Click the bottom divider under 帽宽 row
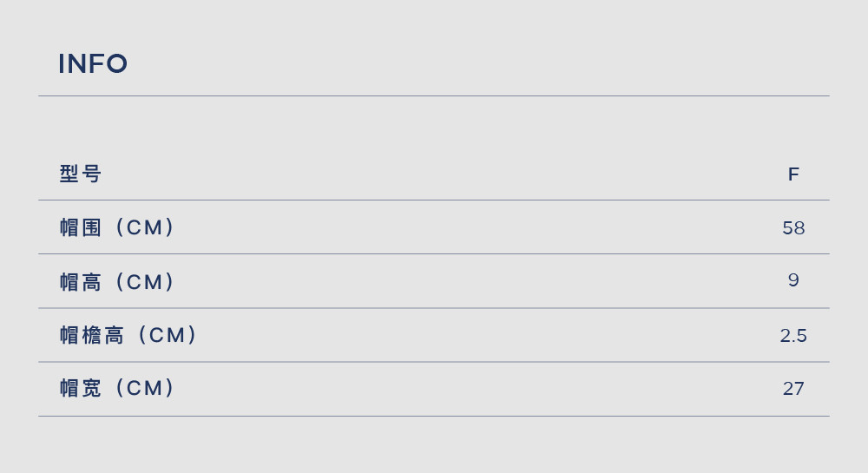 coord(434,416)
